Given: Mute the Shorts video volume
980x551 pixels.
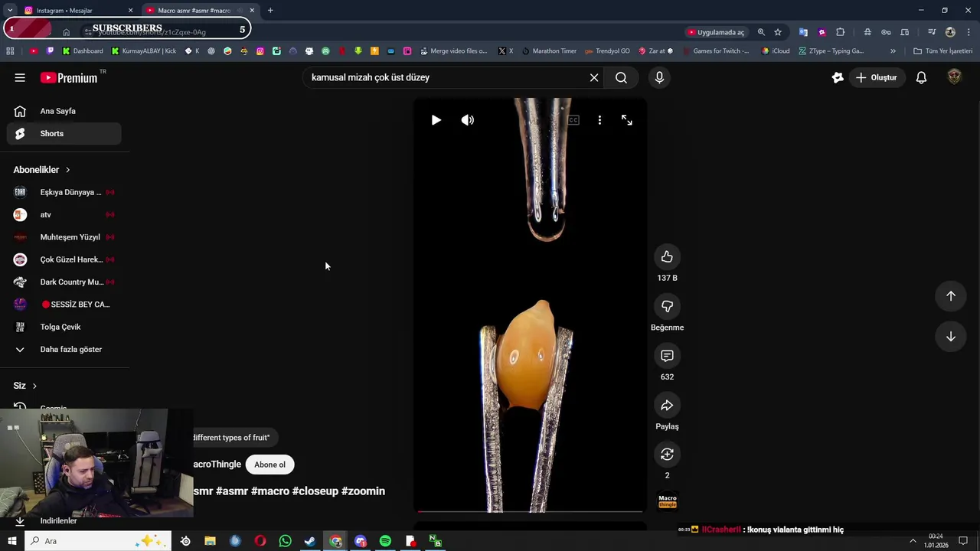Looking at the screenshot, I should click(x=468, y=120).
